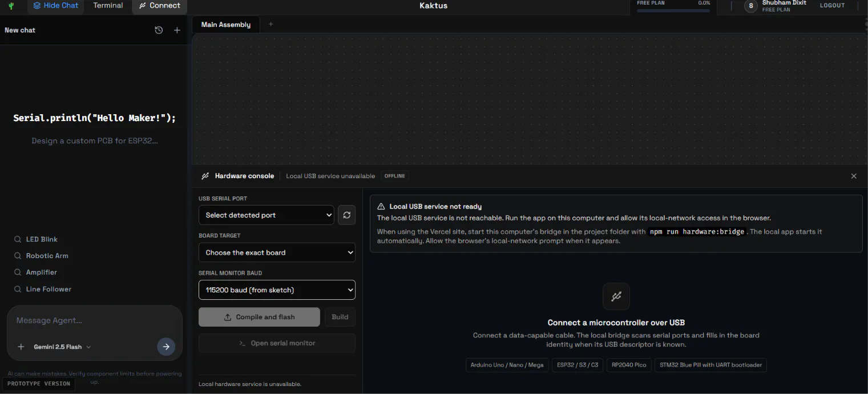
Task: Click the RP2040 Pico chip
Action: point(629,365)
